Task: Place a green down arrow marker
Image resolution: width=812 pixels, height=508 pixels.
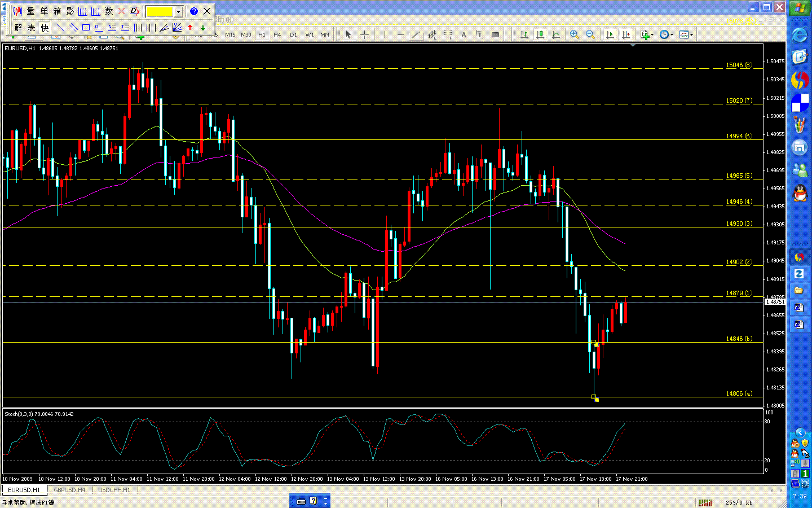Action: [203, 27]
